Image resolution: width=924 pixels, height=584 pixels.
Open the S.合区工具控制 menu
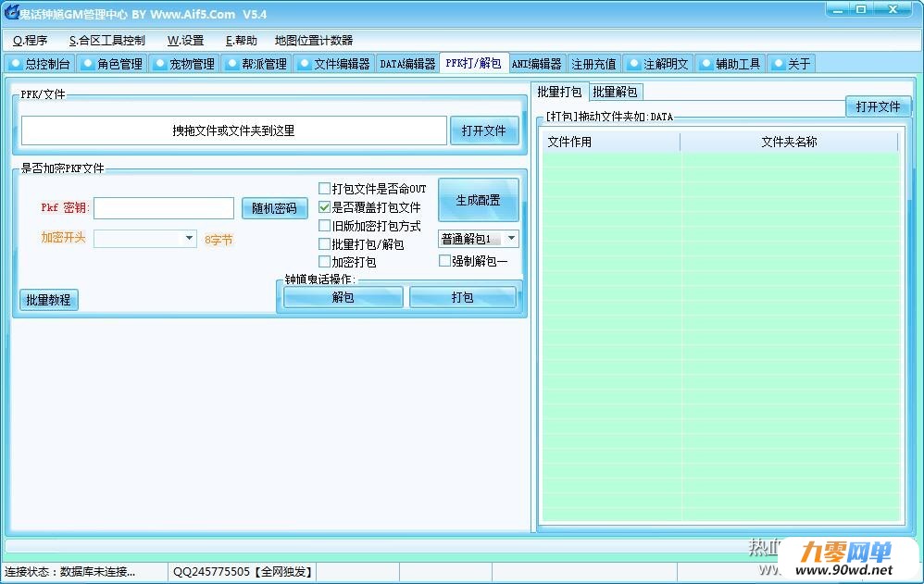point(106,40)
